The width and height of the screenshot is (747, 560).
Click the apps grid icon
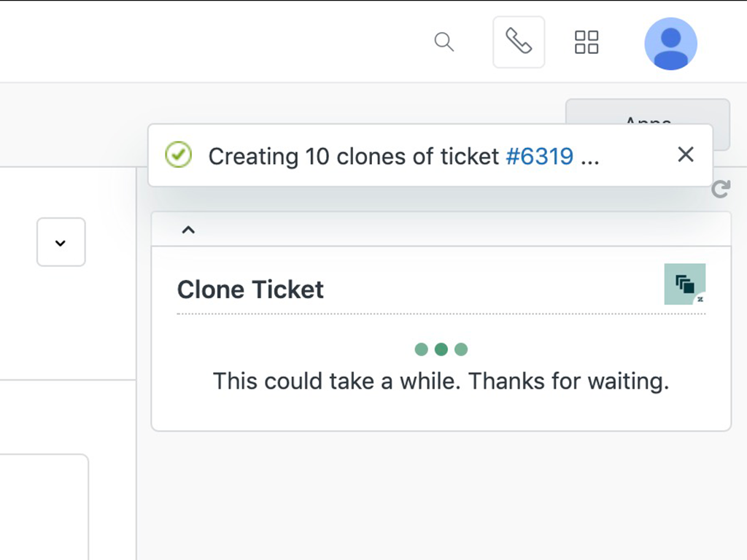coord(587,43)
